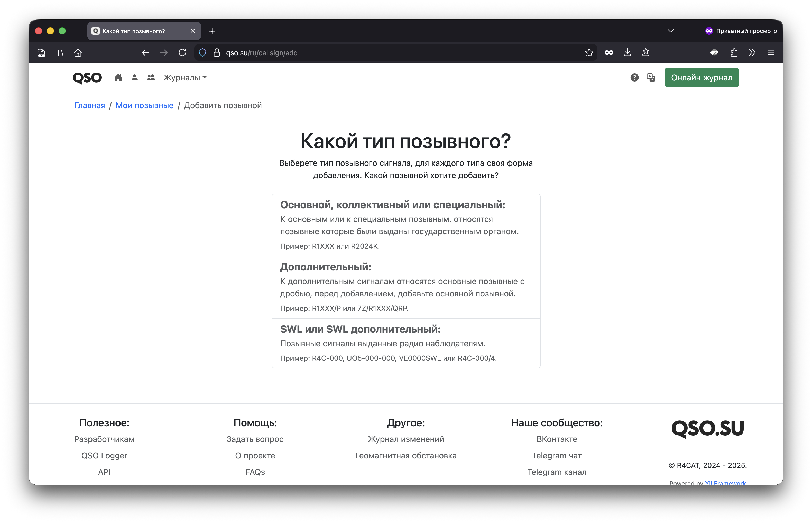Choose the Дополнительный callsign type option
Screen dimensions: 812x523
point(406,287)
